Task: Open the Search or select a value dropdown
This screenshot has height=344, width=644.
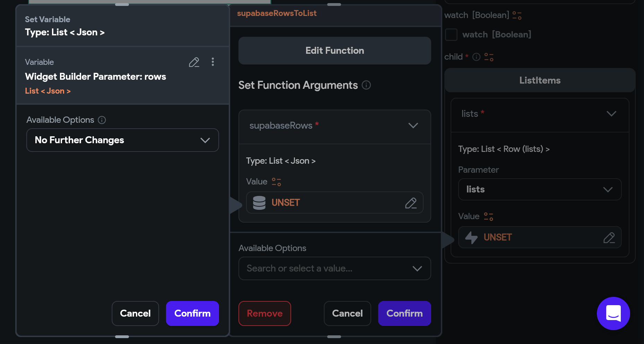Action: [335, 268]
